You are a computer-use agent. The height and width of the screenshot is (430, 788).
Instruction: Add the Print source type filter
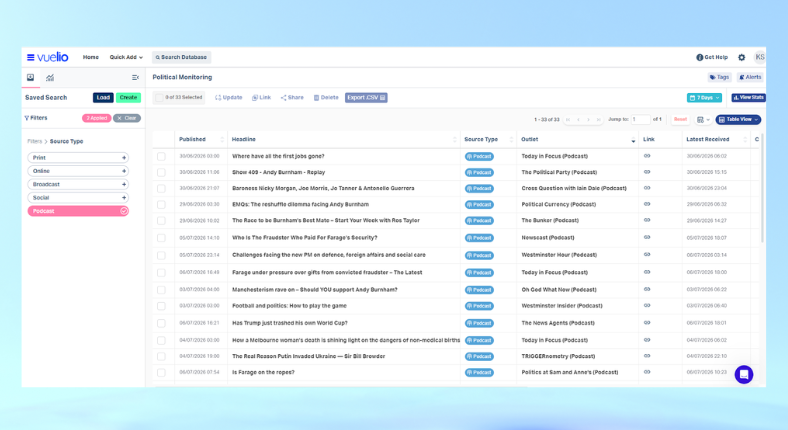pos(78,158)
